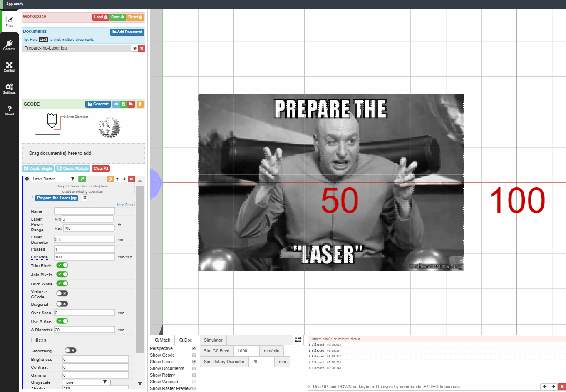This screenshot has height=392, width=566.
Task: Click the Reset workspace button
Action: [135, 17]
